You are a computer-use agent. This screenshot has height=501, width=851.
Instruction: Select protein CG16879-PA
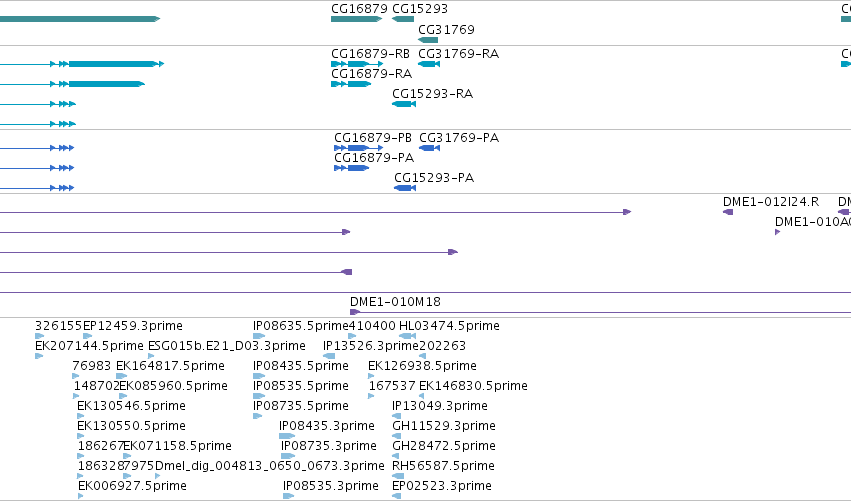point(352,168)
